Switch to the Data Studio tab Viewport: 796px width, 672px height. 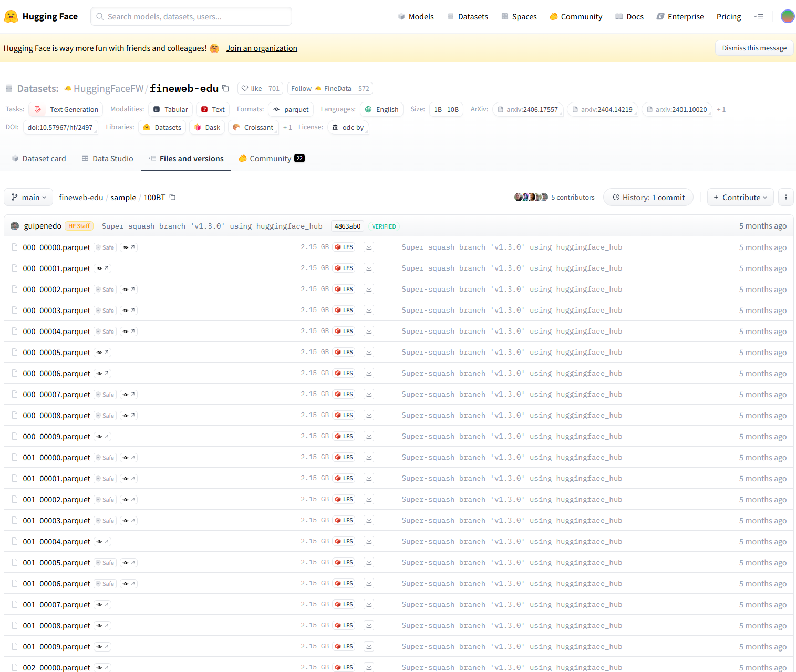click(108, 158)
